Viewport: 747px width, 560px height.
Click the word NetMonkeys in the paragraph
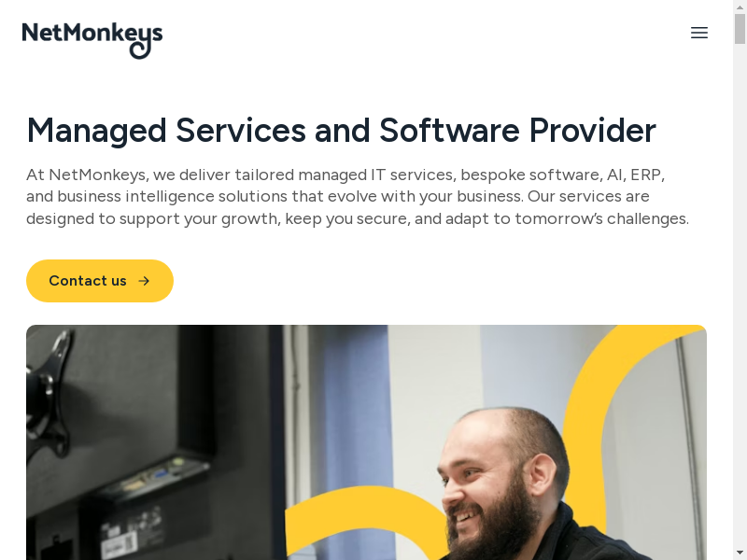99,175
